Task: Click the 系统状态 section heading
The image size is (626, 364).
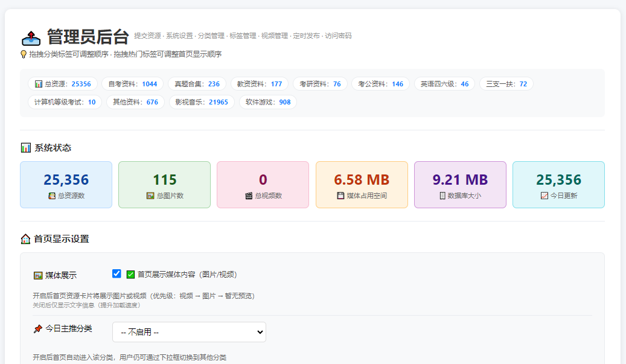Action: (53, 148)
